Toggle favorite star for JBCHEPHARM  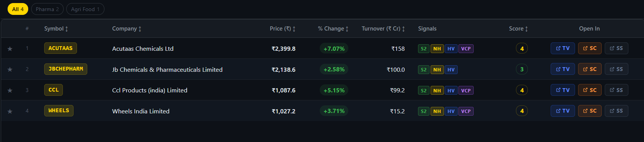10,69
